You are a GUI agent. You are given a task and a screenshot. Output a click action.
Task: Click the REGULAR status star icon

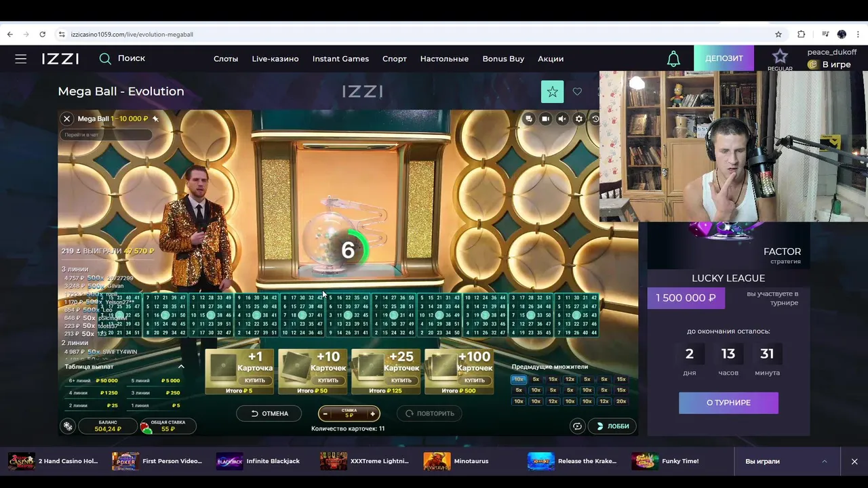(x=780, y=57)
